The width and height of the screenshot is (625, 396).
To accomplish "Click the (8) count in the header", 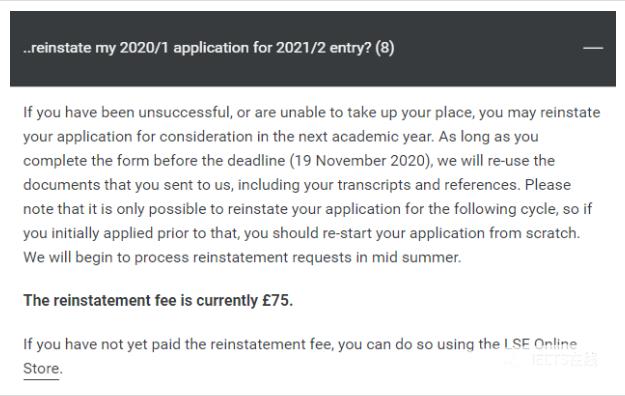I will pyautogui.click(x=384, y=48).
